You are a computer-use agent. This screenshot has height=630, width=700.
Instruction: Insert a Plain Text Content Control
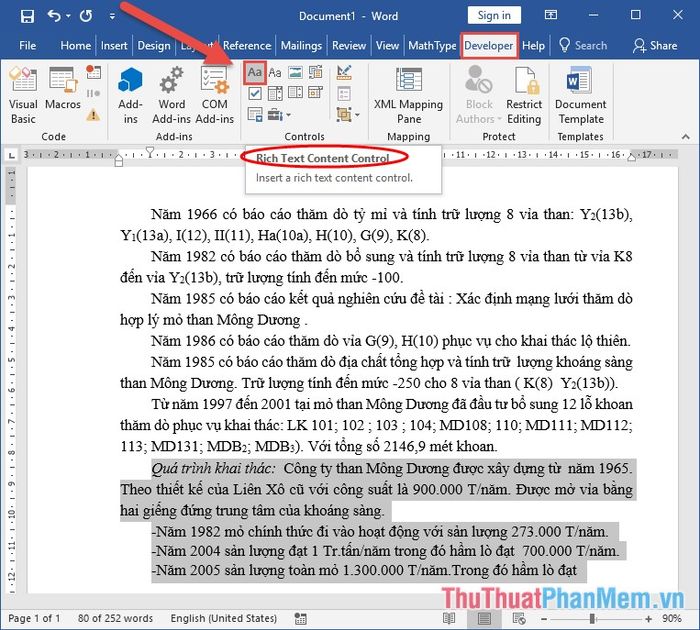pyautogui.click(x=275, y=73)
